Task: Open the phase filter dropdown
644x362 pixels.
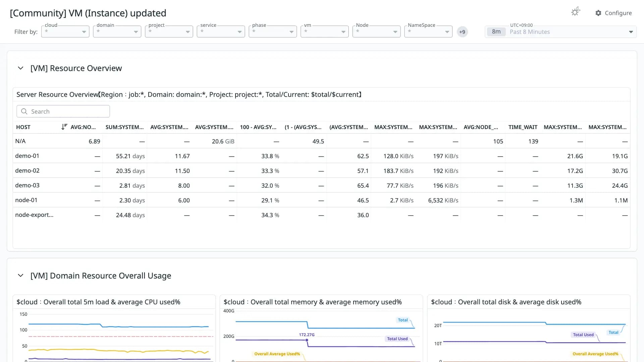Action: pos(273,32)
